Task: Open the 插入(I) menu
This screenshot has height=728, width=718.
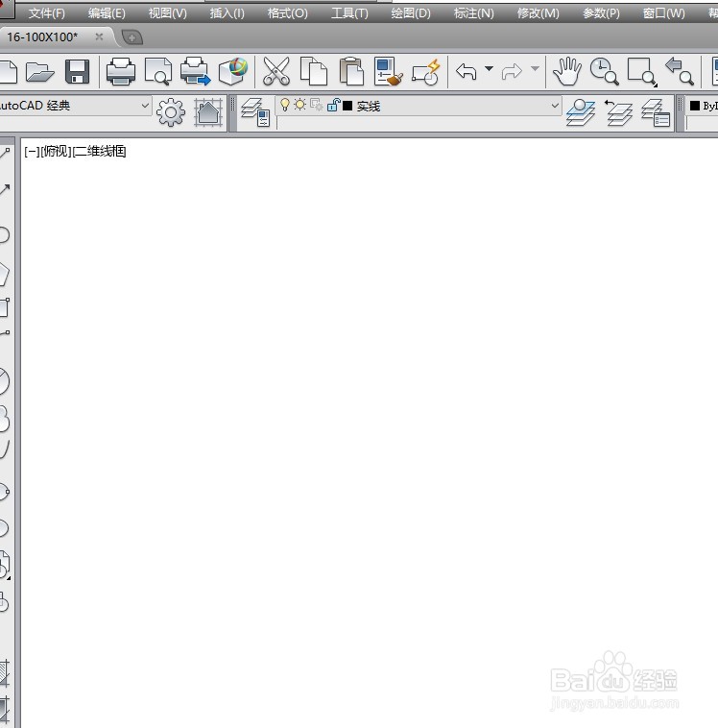Action: tap(227, 13)
